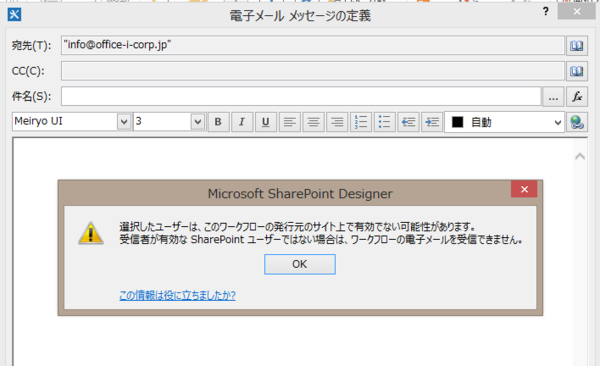Image resolution: width=600 pixels, height=366 pixels.
Task: Toggle italic formatting
Action: tap(242, 122)
